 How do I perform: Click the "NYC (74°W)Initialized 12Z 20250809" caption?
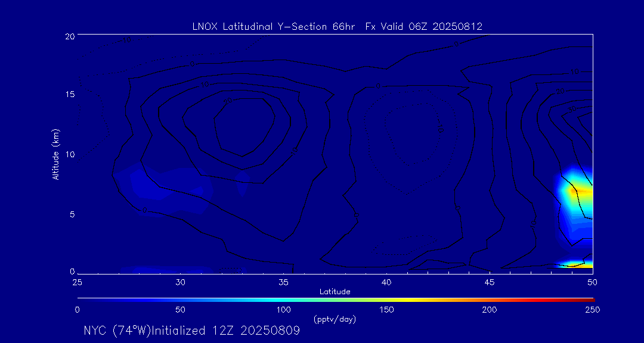[x=191, y=331]
